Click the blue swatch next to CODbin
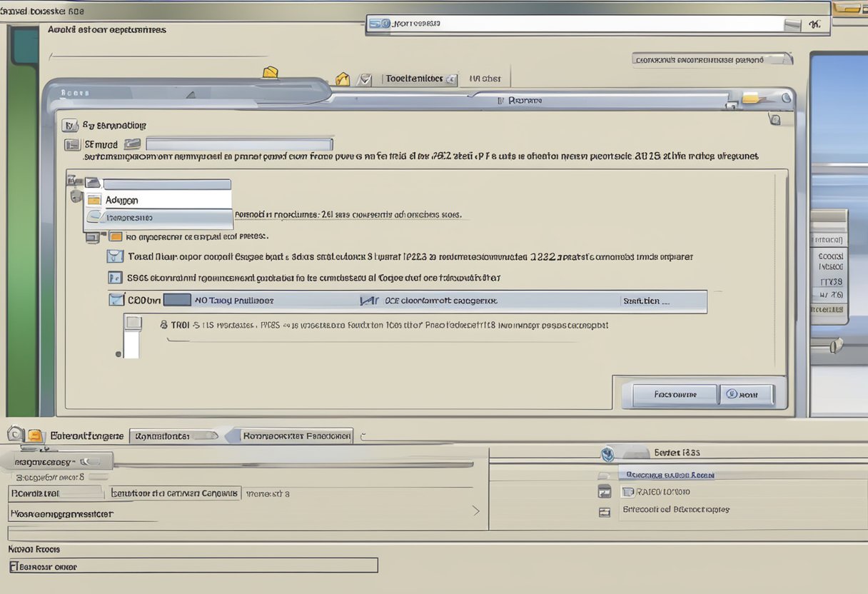The height and width of the screenshot is (594, 868). [178, 300]
